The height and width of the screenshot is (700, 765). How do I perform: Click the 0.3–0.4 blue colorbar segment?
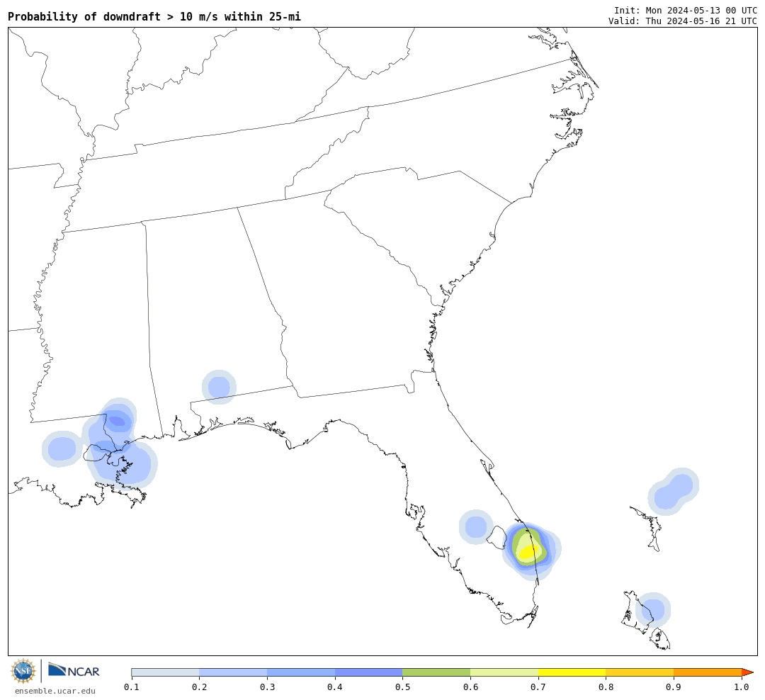pos(301,672)
